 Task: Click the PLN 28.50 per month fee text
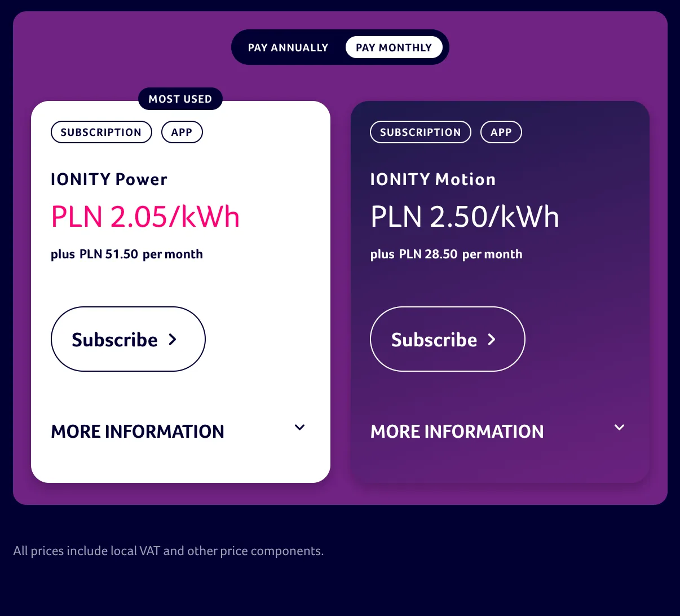pyautogui.click(x=446, y=254)
